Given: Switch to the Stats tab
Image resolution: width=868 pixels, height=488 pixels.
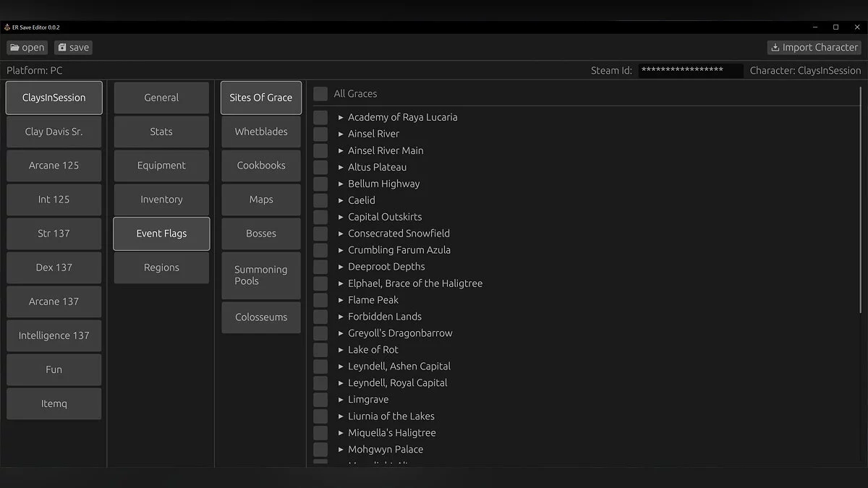Looking at the screenshot, I should (161, 132).
